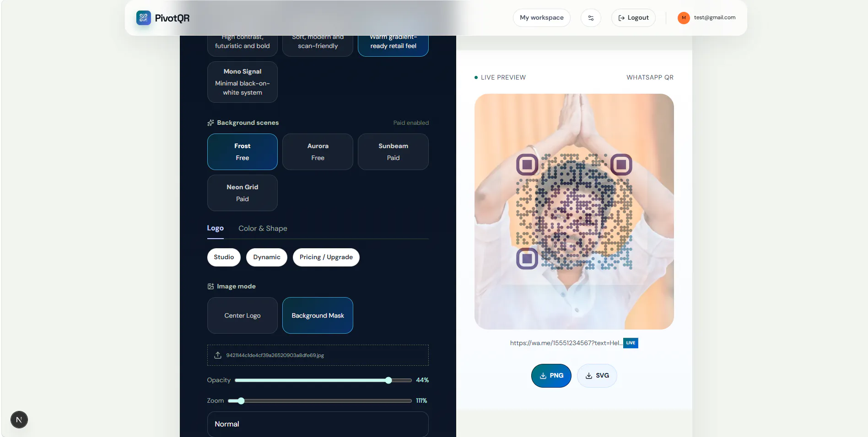Click the 111% zoom value
This screenshot has width=868, height=437.
click(x=421, y=401)
